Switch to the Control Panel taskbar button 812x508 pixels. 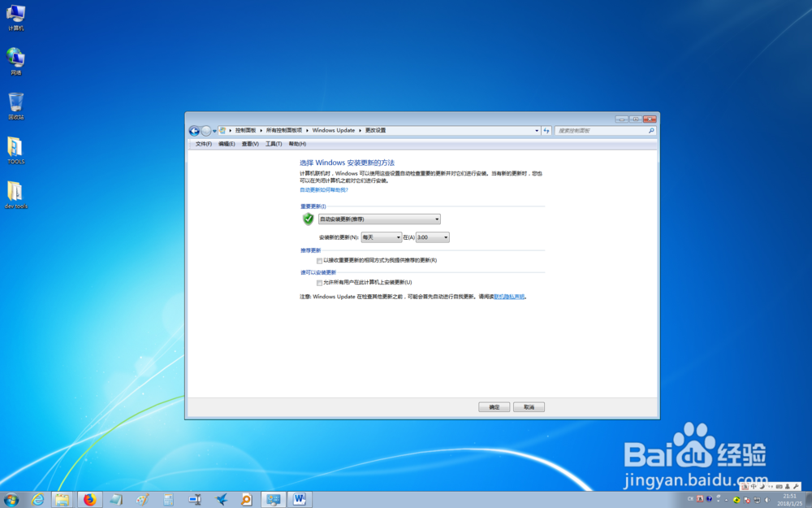274,500
